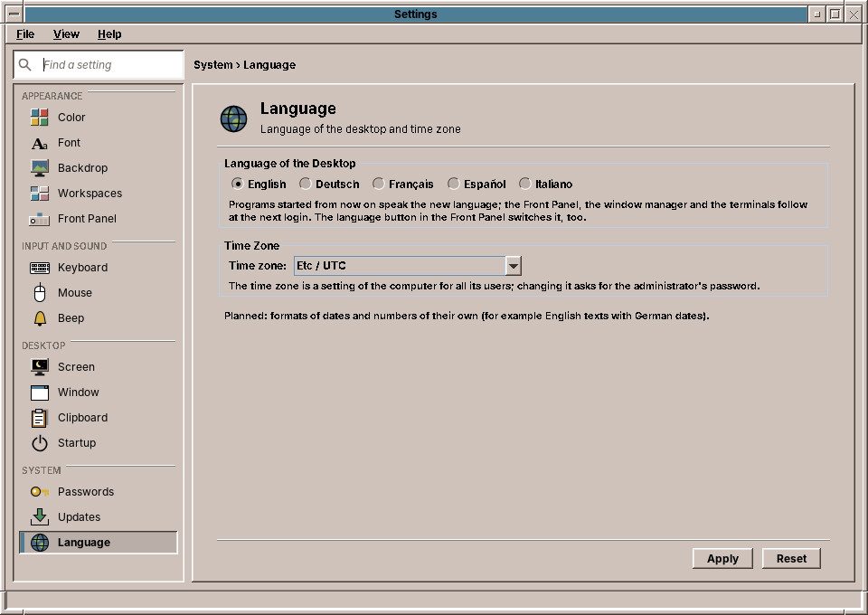Open the Startup power icon

39,443
